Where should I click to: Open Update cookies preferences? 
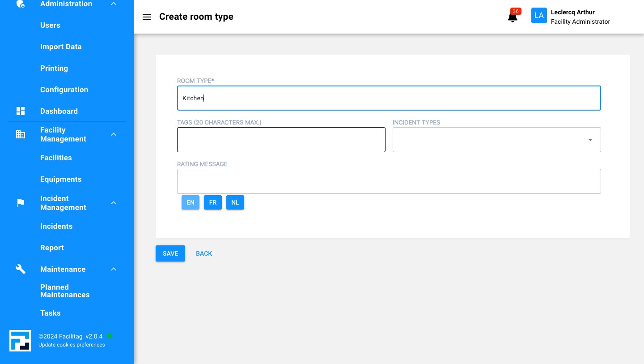coord(72,345)
